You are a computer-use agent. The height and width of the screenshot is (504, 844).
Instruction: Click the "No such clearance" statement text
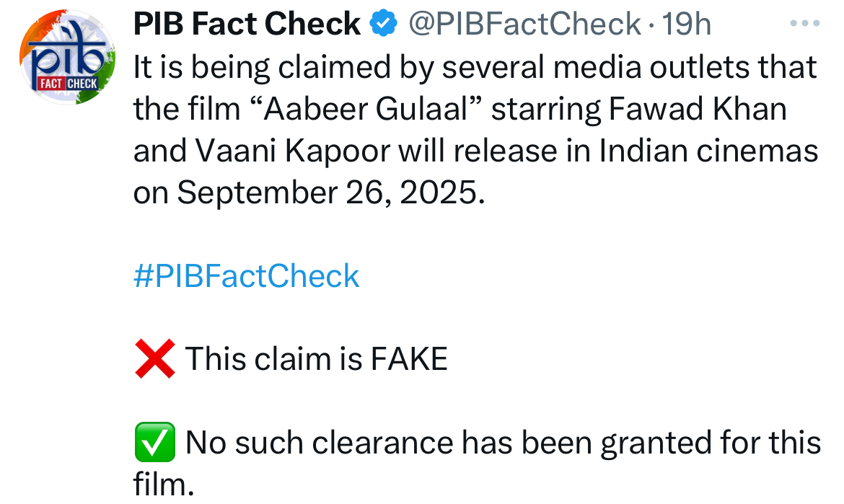(x=503, y=442)
